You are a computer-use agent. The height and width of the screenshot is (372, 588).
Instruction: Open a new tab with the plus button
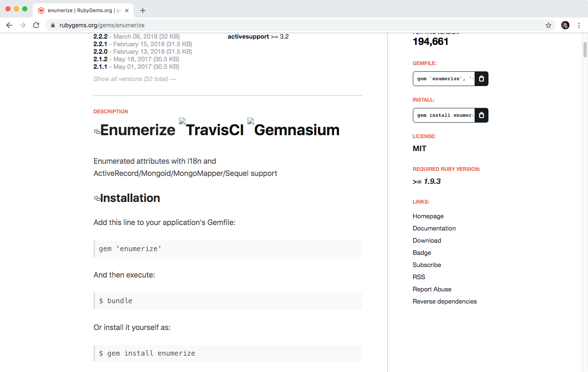(x=143, y=10)
